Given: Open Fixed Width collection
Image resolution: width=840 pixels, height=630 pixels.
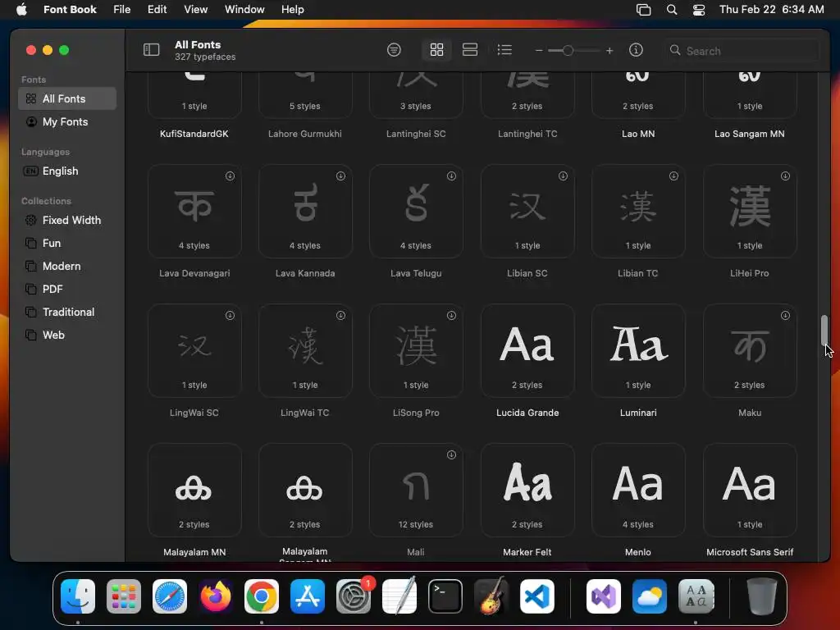Looking at the screenshot, I should click(67, 220).
